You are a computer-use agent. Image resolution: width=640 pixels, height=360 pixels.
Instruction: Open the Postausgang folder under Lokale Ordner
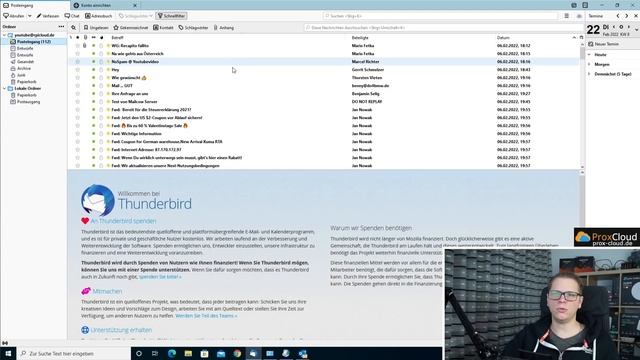[x=28, y=102]
